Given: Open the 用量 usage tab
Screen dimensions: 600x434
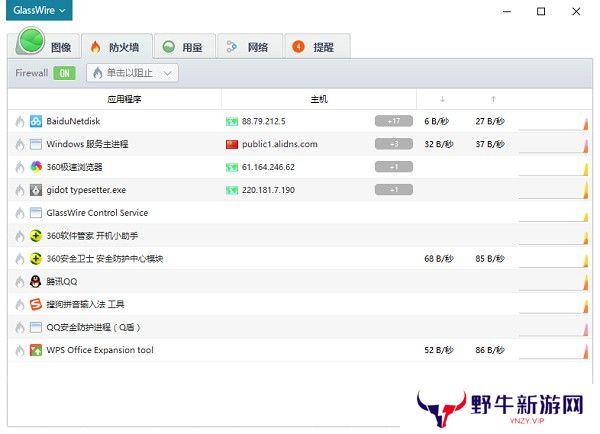Looking at the screenshot, I should click(185, 46).
